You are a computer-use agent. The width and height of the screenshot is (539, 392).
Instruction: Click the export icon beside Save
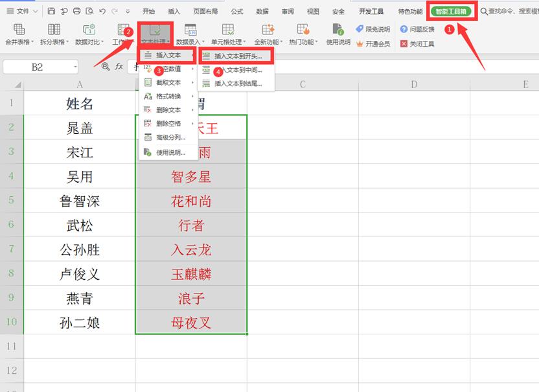tap(64, 11)
